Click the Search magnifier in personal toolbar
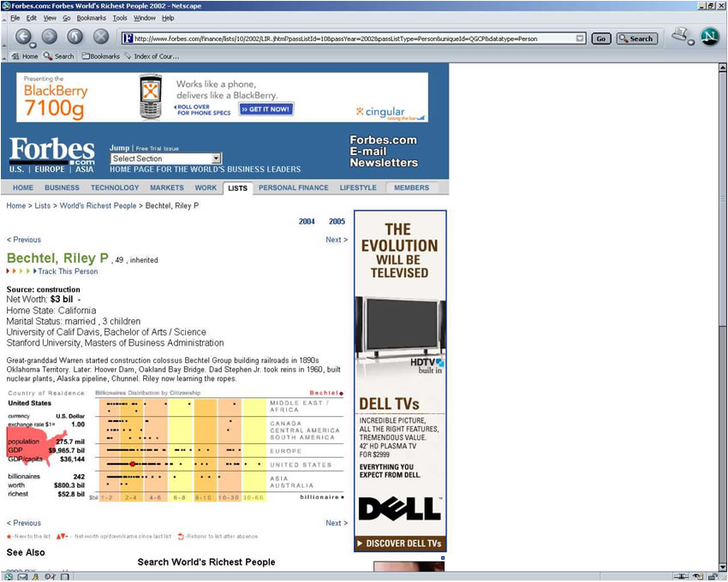728x582 pixels. pos(58,56)
